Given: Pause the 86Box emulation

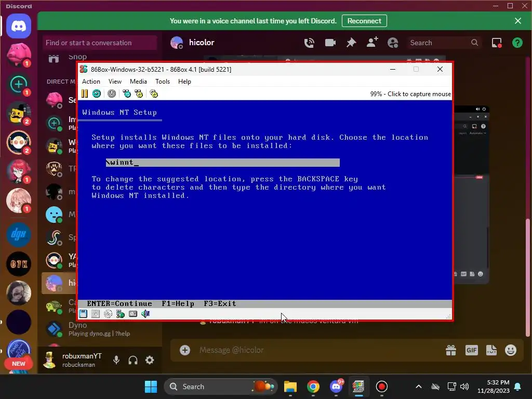Looking at the screenshot, I should pos(85,94).
